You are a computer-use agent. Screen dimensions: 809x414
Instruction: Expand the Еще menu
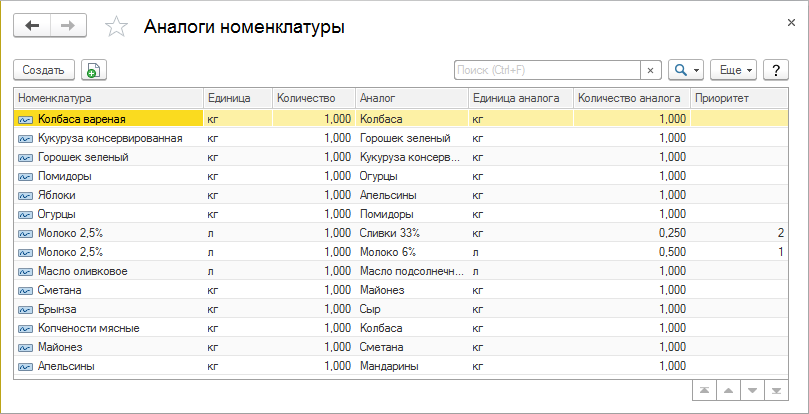(x=733, y=70)
